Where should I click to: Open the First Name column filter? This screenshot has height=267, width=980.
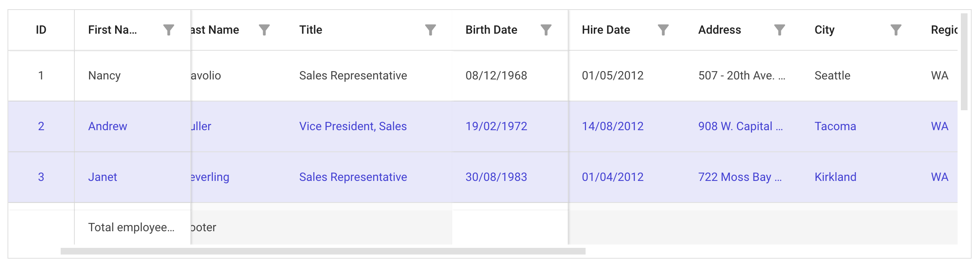click(x=168, y=30)
